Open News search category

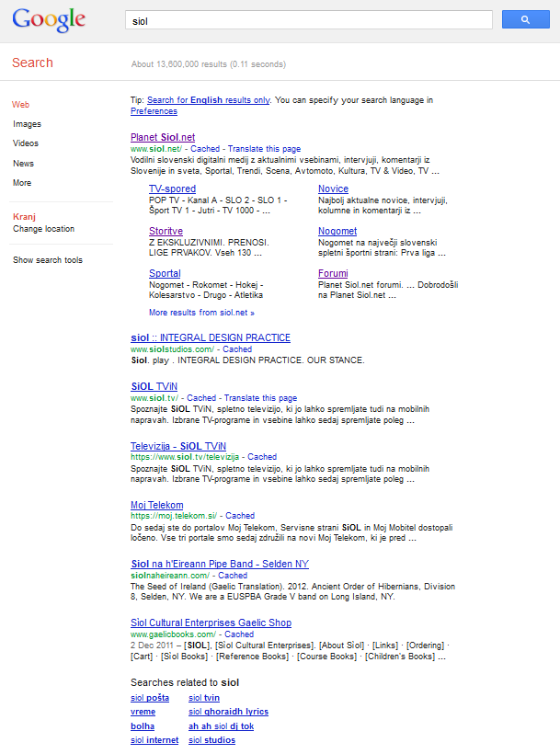tap(23, 164)
